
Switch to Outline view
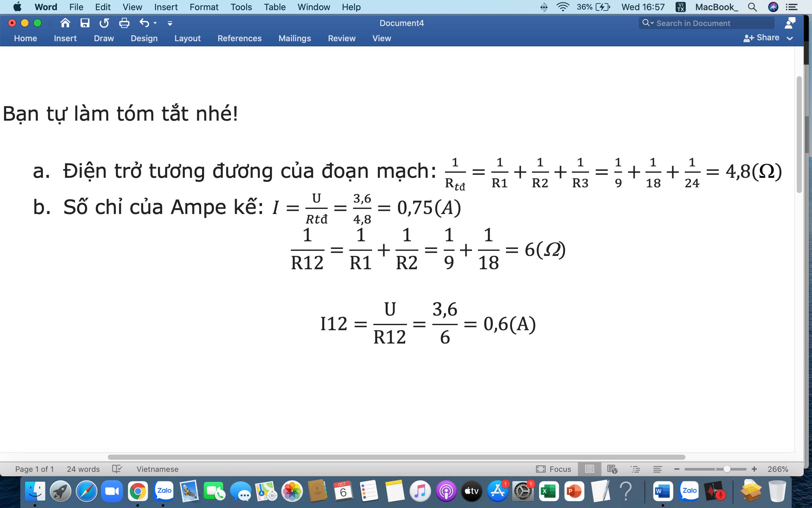click(635, 469)
